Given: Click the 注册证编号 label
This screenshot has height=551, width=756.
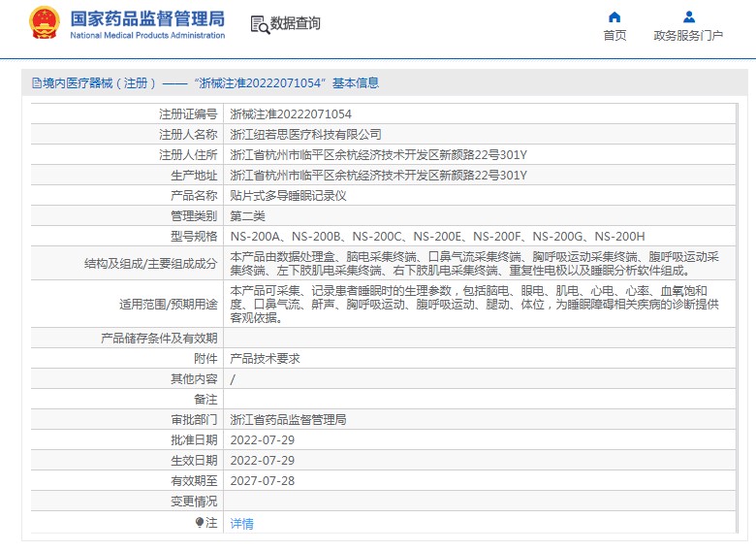Looking at the screenshot, I should pyautogui.click(x=189, y=114).
